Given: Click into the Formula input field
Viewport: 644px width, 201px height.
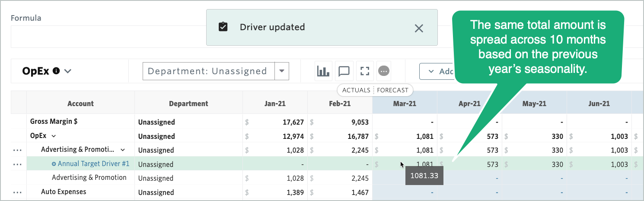Looking at the screenshot, I should [x=108, y=37].
